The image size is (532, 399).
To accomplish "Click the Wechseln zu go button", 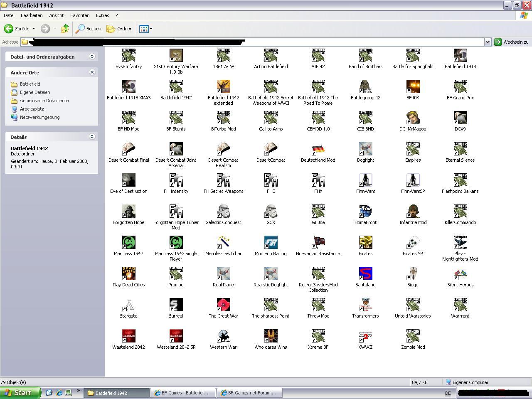I will (x=512, y=42).
